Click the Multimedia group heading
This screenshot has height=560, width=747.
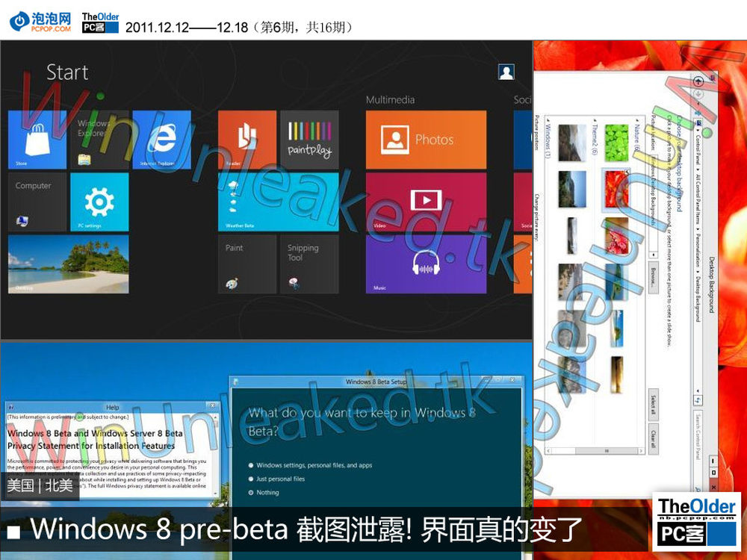coord(390,99)
